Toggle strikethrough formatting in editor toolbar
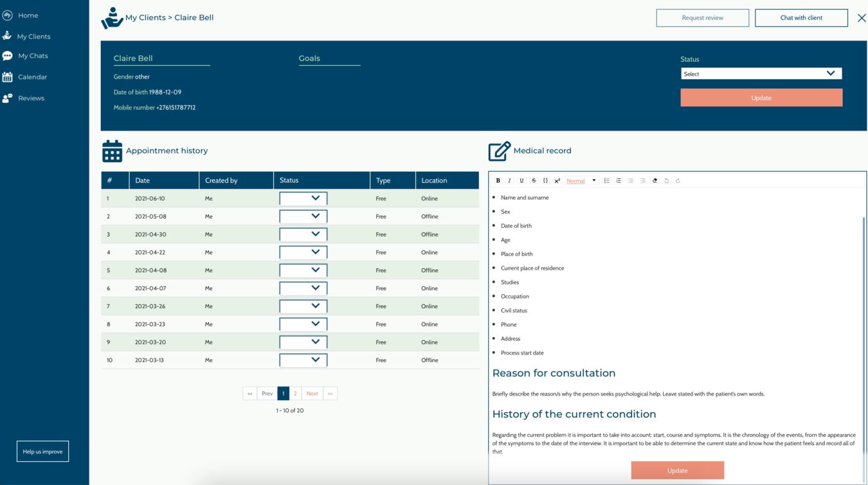 pos(534,181)
